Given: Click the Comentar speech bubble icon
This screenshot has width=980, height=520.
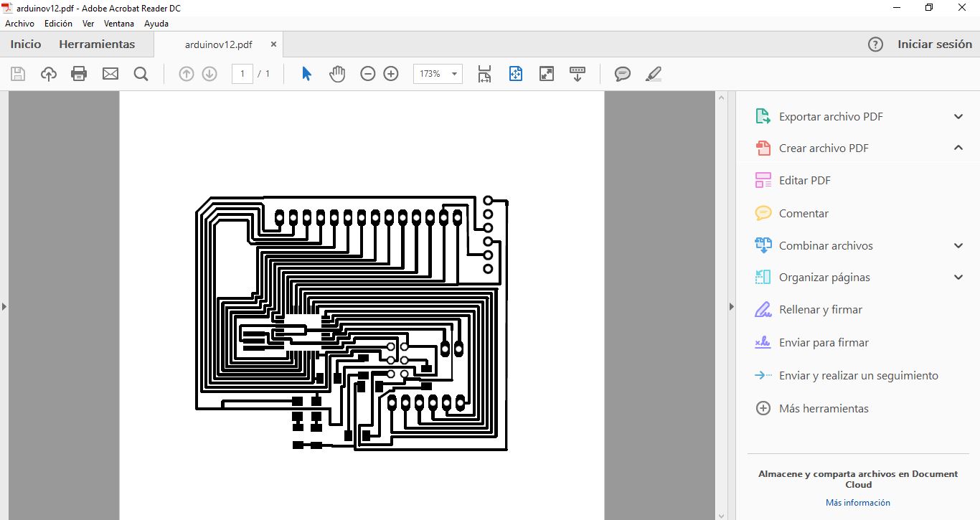Looking at the screenshot, I should pyautogui.click(x=763, y=213).
